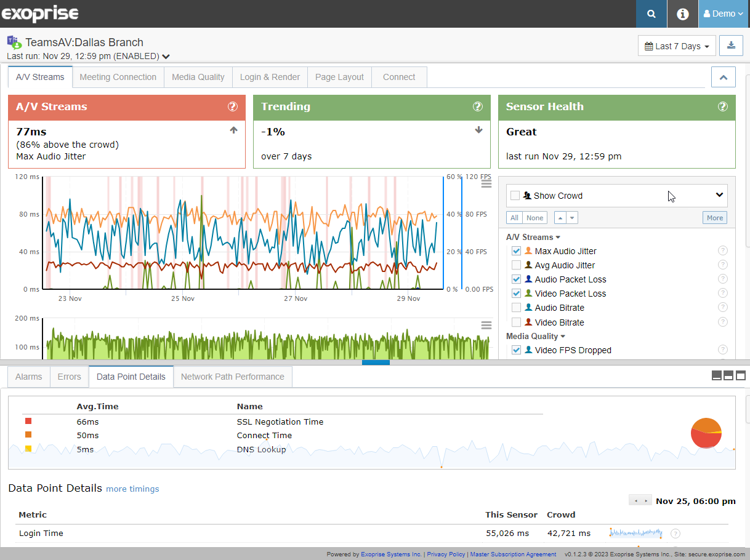Image resolution: width=750 pixels, height=560 pixels.
Task: Switch to Network Path Performance tab
Action: point(233,377)
